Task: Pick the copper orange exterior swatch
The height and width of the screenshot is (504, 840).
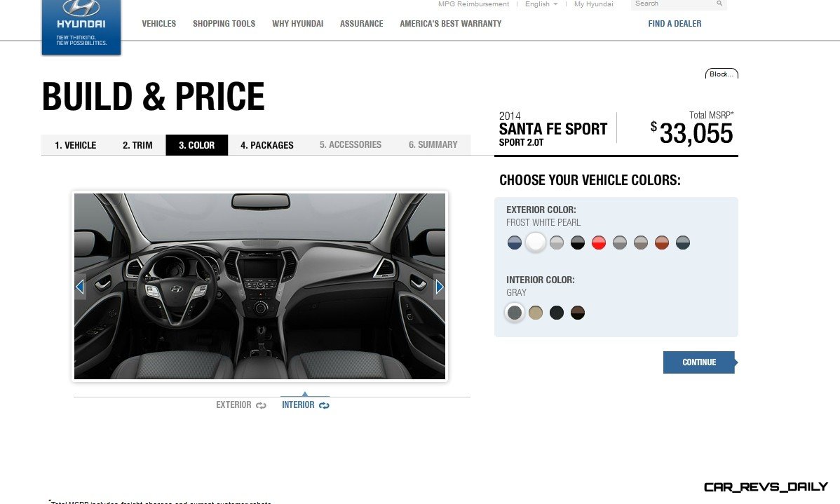Action: click(662, 243)
